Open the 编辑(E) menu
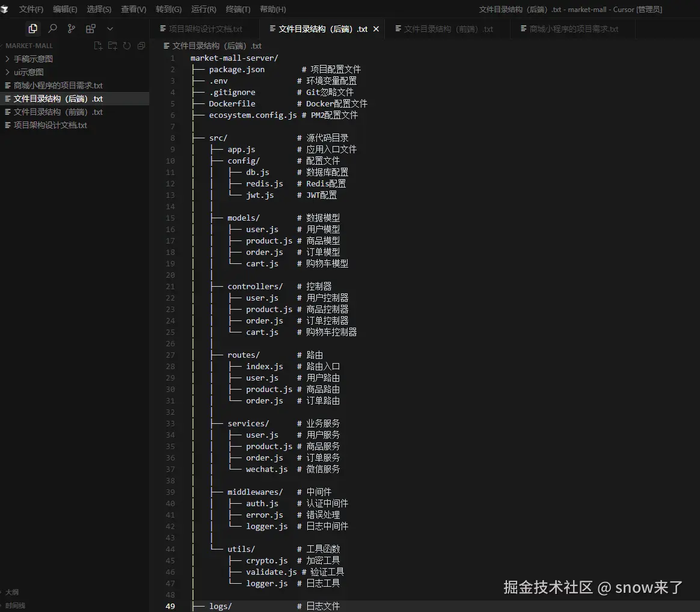 point(65,9)
